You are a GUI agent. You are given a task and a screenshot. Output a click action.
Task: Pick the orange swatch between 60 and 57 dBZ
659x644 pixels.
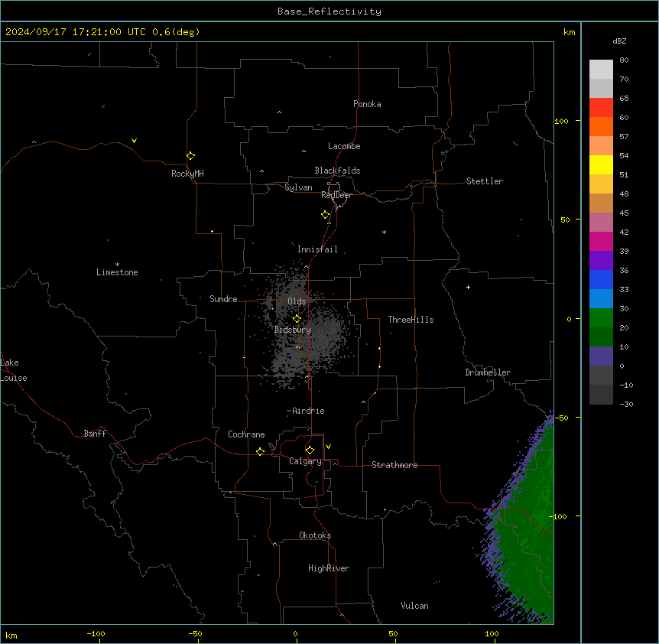601,126
